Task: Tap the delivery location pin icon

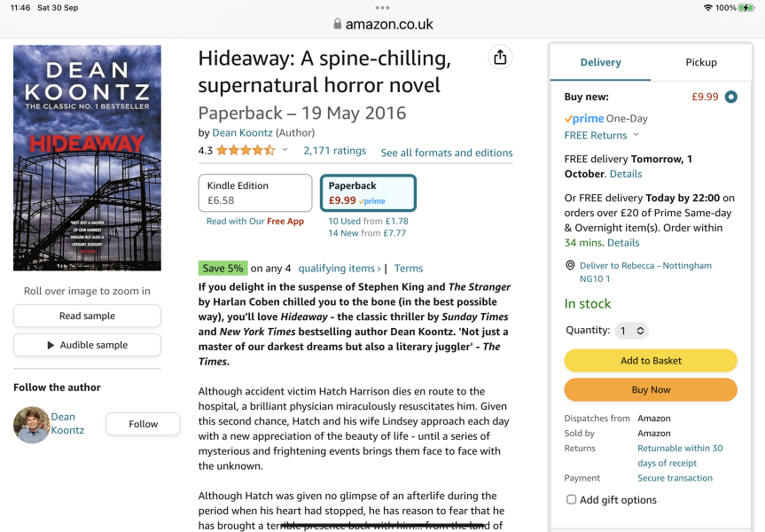Action: (570, 266)
